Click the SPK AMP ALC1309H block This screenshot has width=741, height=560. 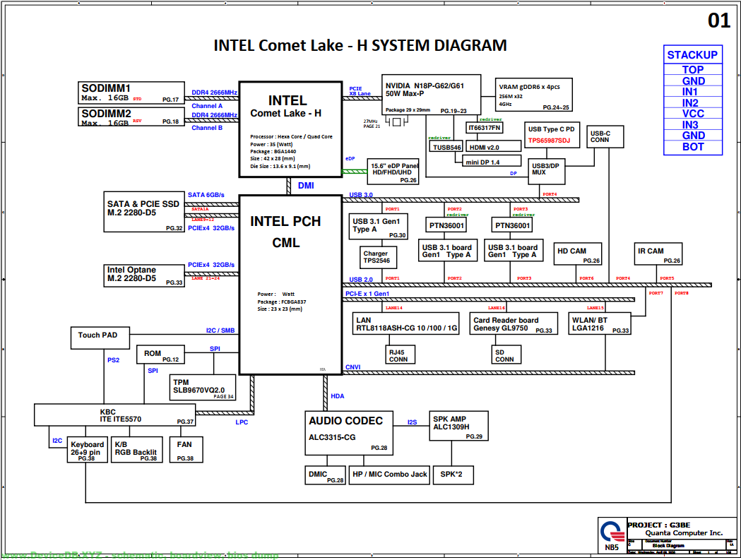[459, 426]
